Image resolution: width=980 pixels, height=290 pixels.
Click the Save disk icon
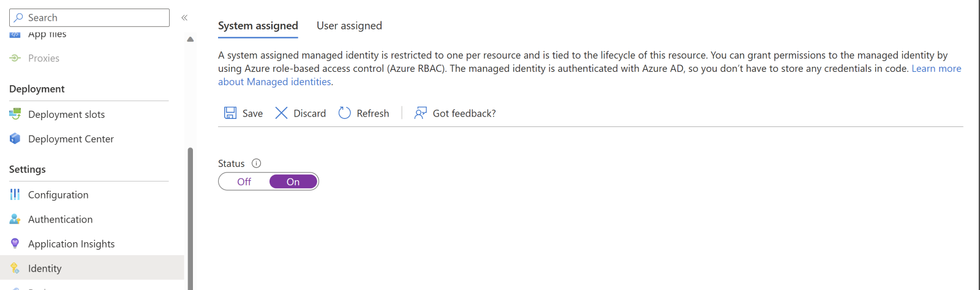(x=230, y=113)
